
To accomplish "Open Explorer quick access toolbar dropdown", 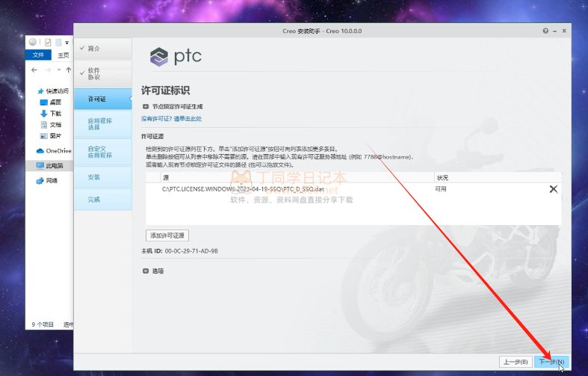I will (66, 43).
